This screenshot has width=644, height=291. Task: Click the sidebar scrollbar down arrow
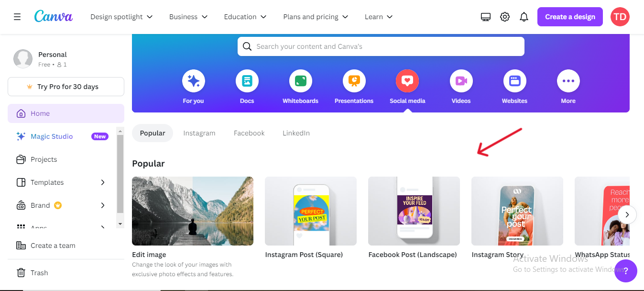pyautogui.click(x=120, y=224)
